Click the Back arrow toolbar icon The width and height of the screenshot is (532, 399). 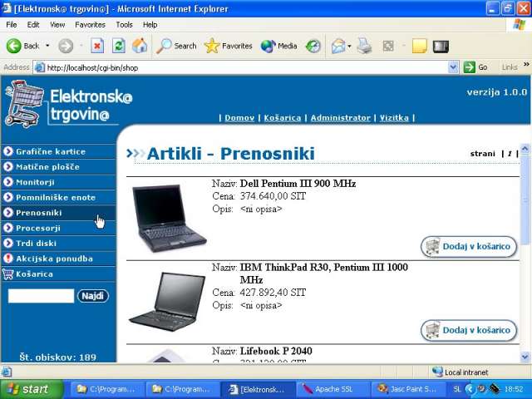pyautogui.click(x=14, y=46)
